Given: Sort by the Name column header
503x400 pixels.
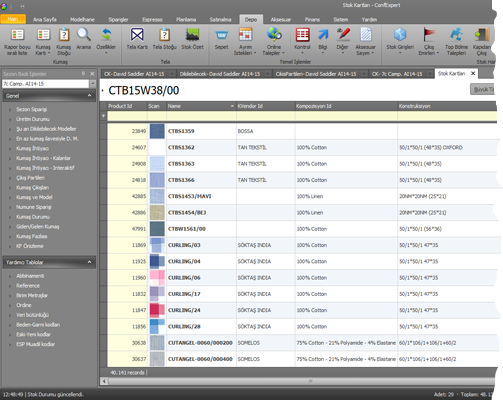Looking at the screenshot, I should 201,106.
